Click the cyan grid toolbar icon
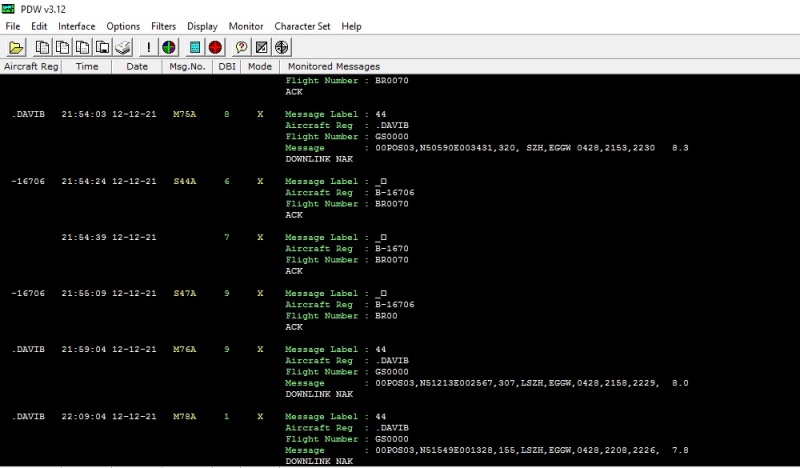The height and width of the screenshot is (468, 800). 195,47
